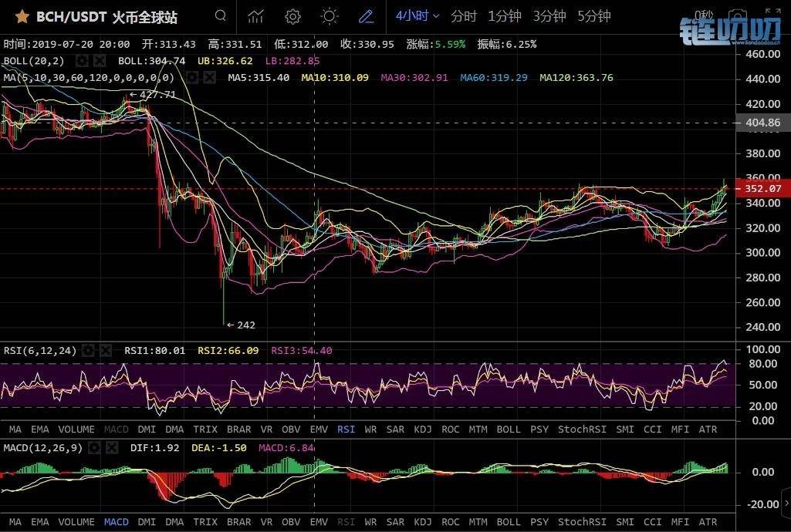
Task: Open the chart type indicator icon
Action: (x=255, y=17)
